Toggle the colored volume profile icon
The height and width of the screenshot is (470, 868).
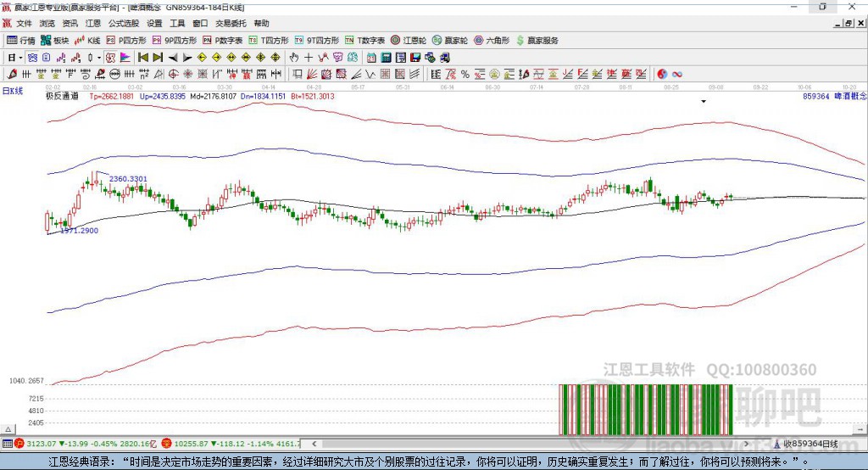(125, 58)
